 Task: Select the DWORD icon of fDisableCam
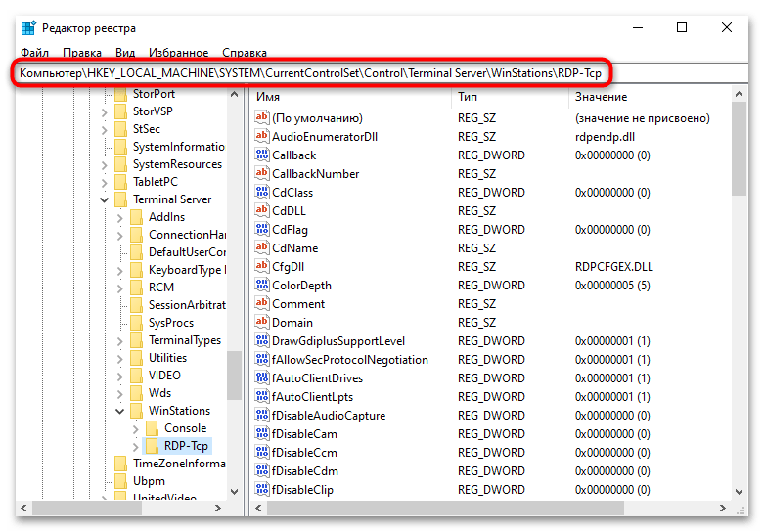pyautogui.click(x=261, y=433)
